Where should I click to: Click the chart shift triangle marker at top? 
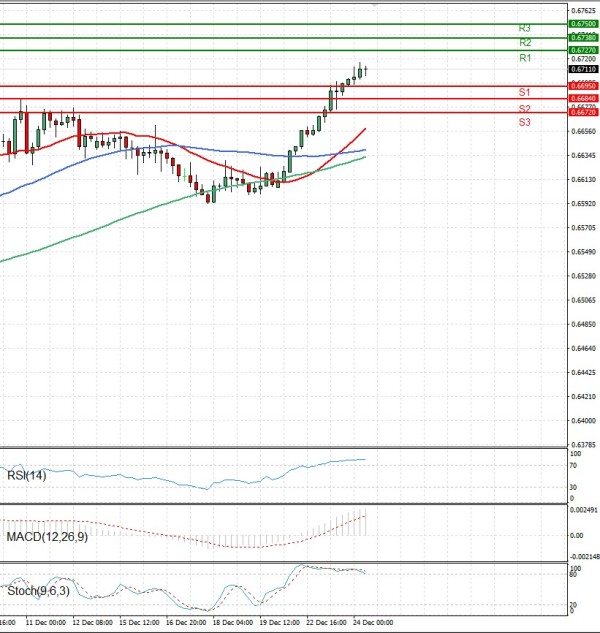(374, 4)
